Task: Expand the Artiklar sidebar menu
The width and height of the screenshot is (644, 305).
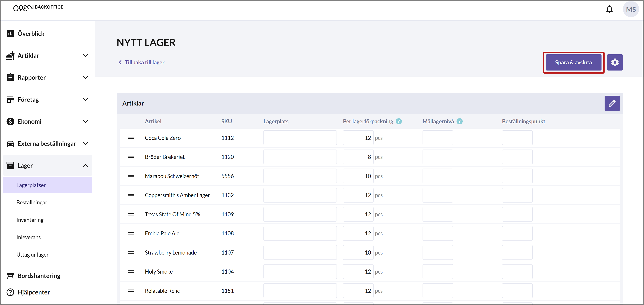Action: 85,56
